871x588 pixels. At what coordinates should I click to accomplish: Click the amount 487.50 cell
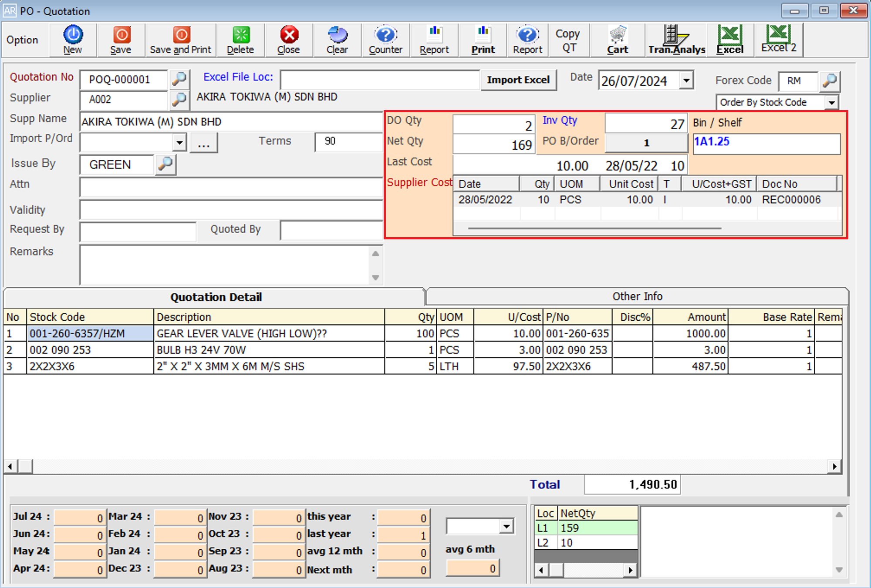coord(690,366)
